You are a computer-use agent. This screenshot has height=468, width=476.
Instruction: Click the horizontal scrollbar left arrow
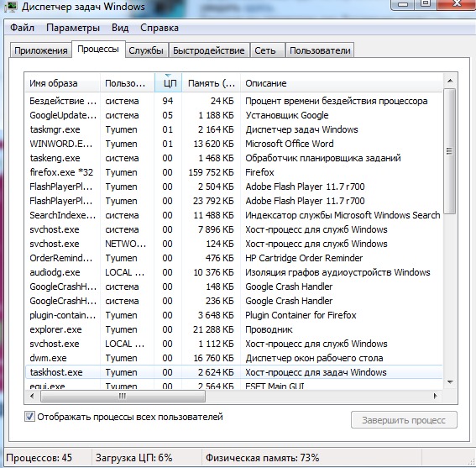coord(32,396)
